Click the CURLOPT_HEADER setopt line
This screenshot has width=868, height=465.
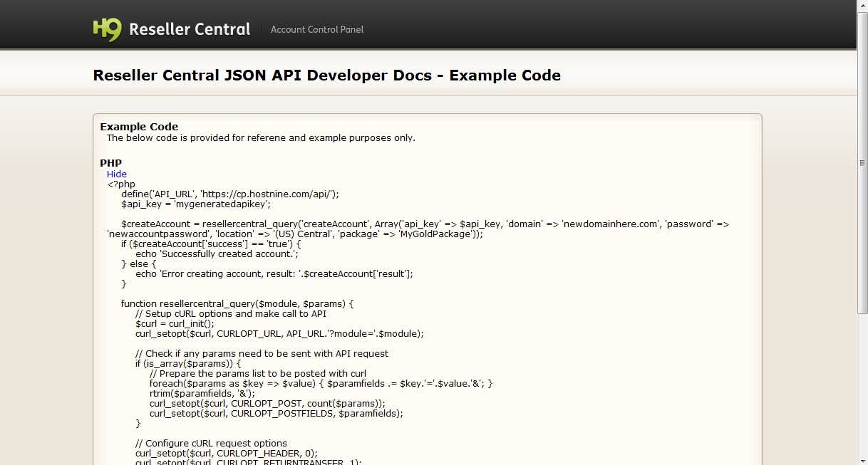[226, 453]
